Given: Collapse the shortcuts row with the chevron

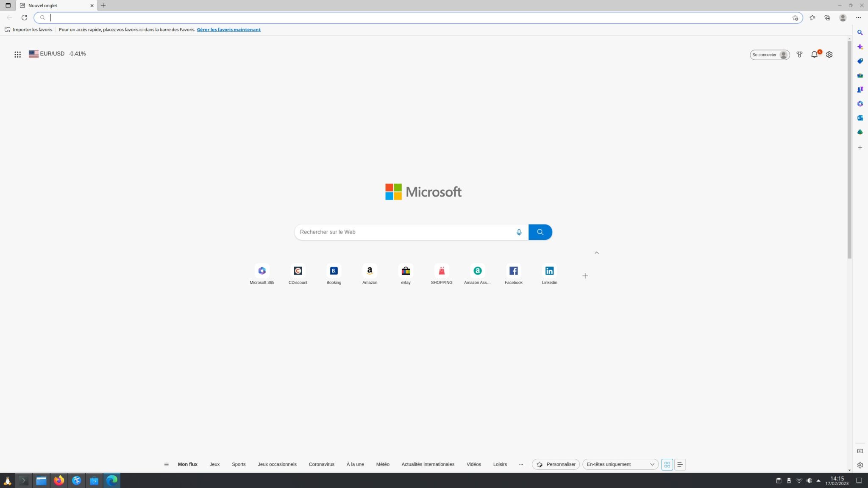Looking at the screenshot, I should (596, 252).
